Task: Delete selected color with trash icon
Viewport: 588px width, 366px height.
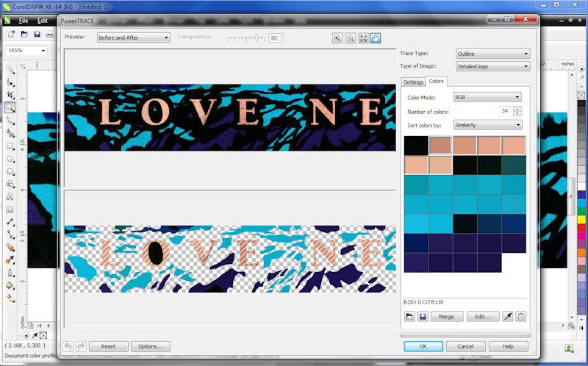Action: [520, 317]
